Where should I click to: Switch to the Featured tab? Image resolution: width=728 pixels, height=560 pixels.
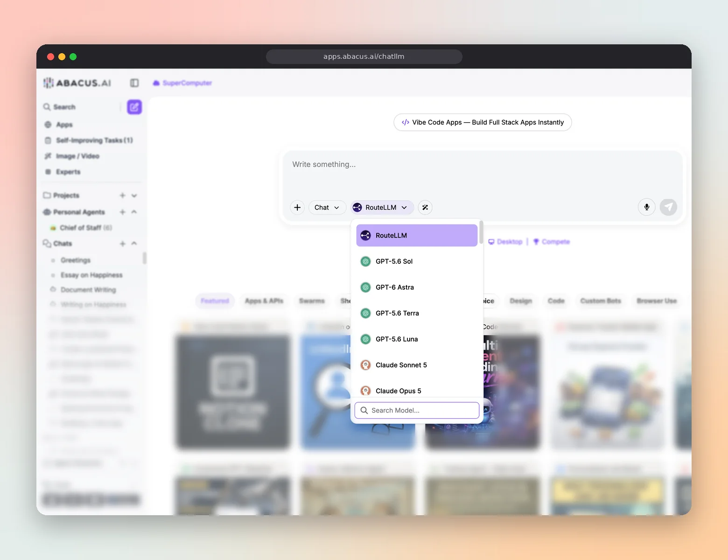215,301
